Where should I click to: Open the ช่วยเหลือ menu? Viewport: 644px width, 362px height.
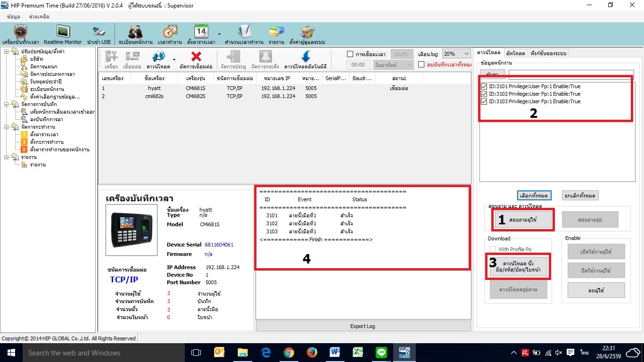[x=40, y=16]
